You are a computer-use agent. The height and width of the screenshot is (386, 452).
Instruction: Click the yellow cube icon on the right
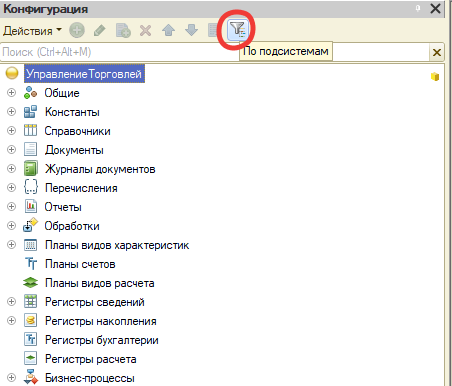click(435, 77)
